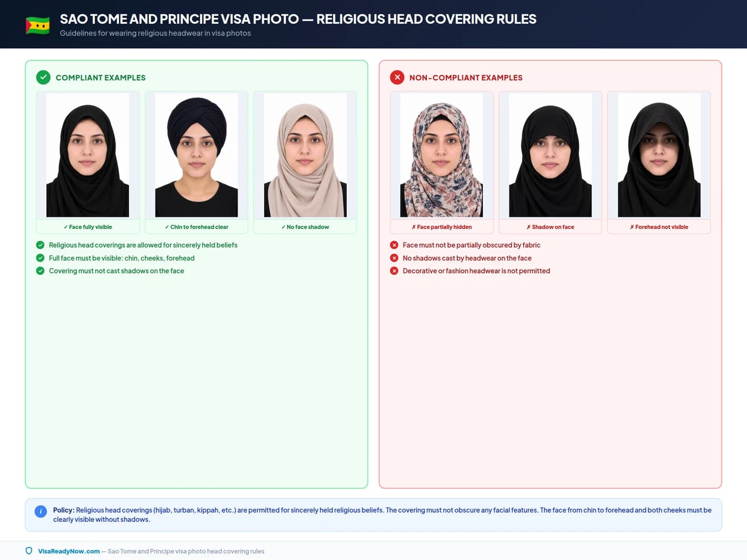
Task: Select the Chin to forehead clear turban photo
Action: [197, 155]
